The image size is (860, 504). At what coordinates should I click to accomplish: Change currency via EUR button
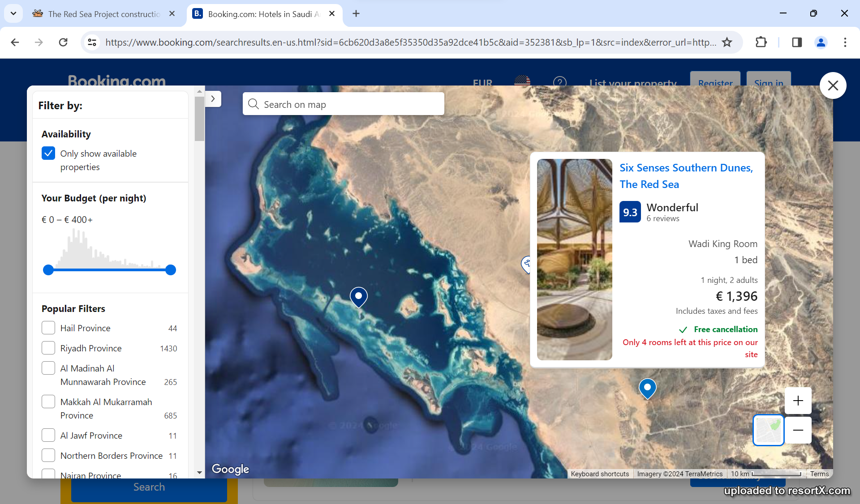(482, 82)
